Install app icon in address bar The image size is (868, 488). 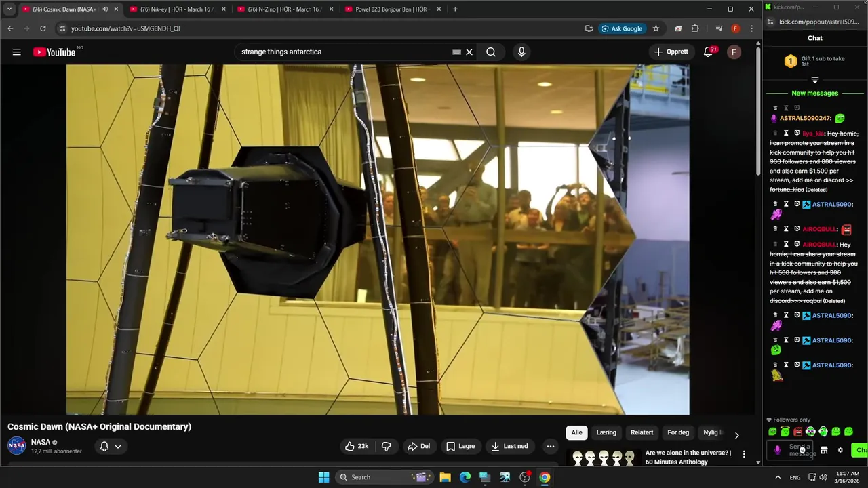(589, 28)
